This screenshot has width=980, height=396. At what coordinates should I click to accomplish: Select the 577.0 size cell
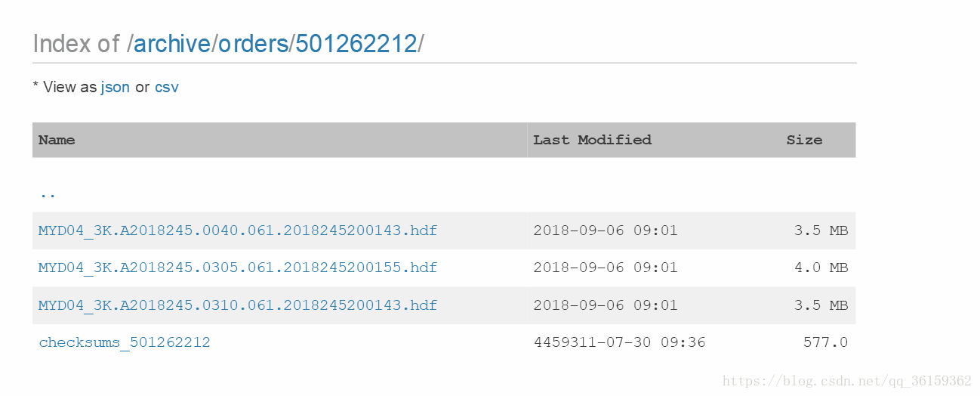click(x=825, y=342)
